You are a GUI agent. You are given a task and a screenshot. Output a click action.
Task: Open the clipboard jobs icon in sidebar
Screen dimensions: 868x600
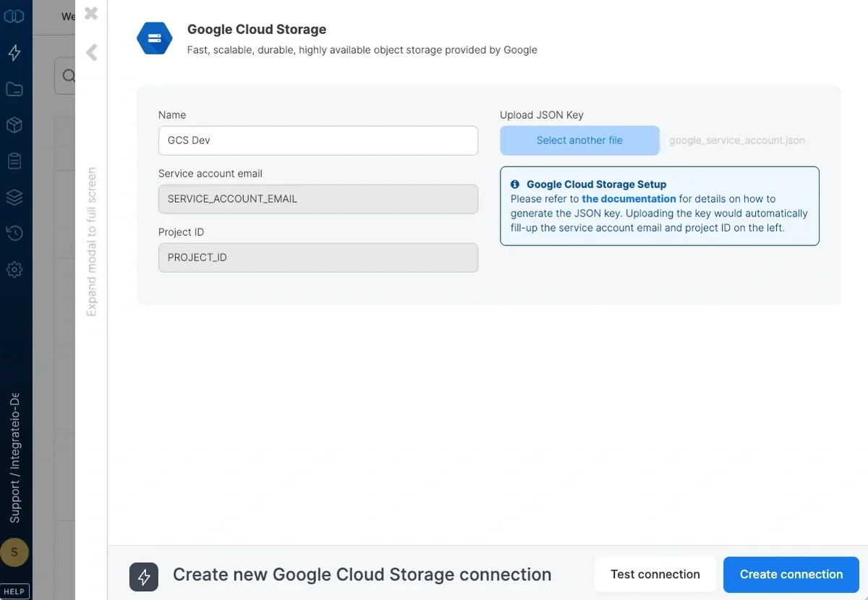point(14,161)
